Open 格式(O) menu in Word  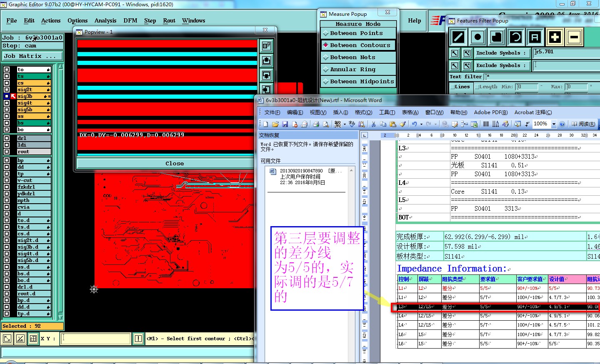tap(363, 112)
